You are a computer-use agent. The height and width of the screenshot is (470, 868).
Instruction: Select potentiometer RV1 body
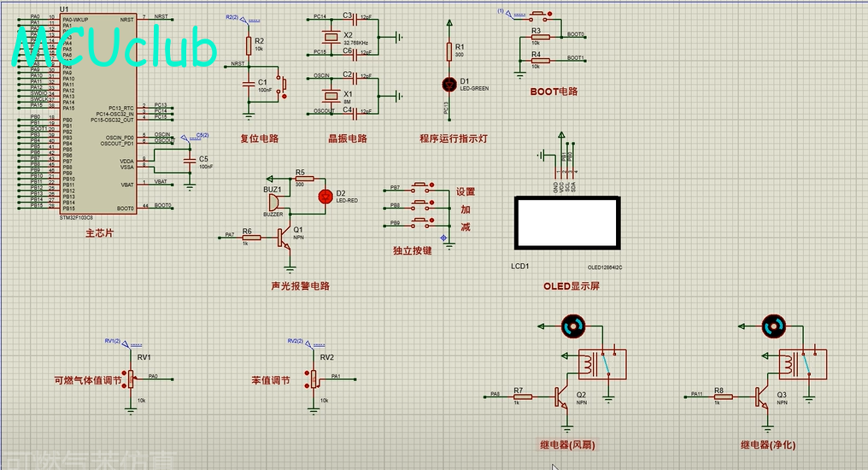pos(132,379)
